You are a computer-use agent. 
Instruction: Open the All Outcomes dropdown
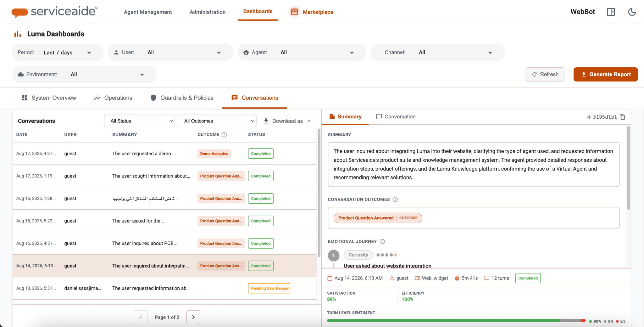point(217,121)
